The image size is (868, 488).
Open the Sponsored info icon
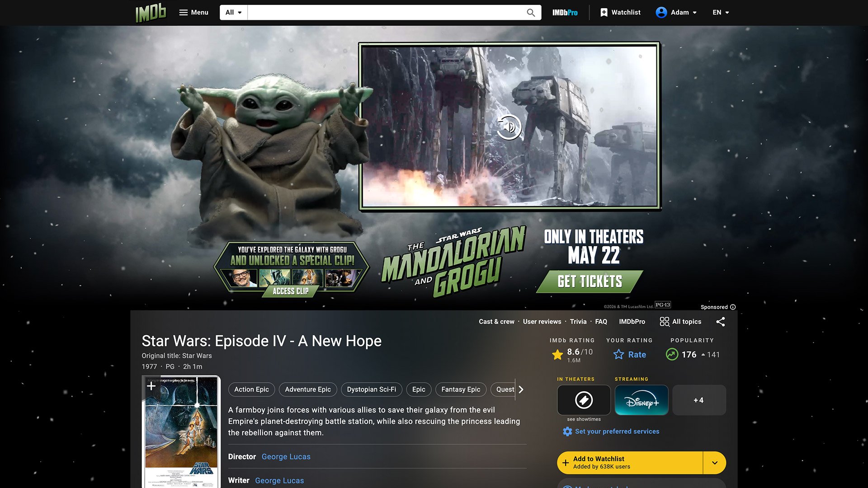point(733,307)
